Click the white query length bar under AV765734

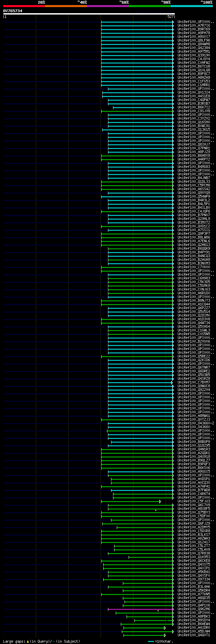coord(89,14)
